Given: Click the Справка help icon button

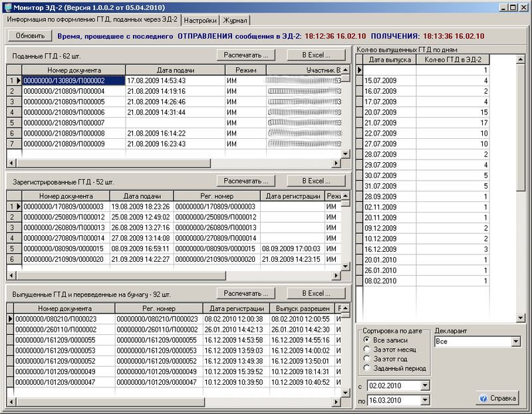Looking at the screenshot, I should pos(497,399).
